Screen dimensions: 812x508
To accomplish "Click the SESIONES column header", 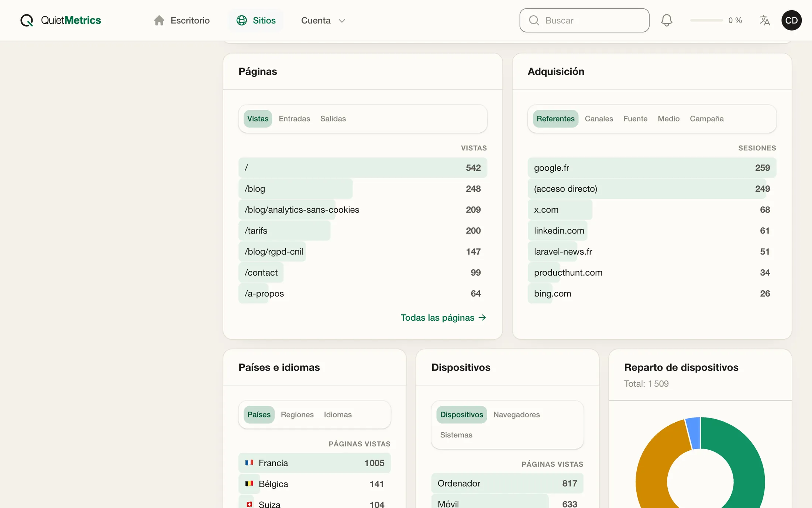I will (x=757, y=148).
